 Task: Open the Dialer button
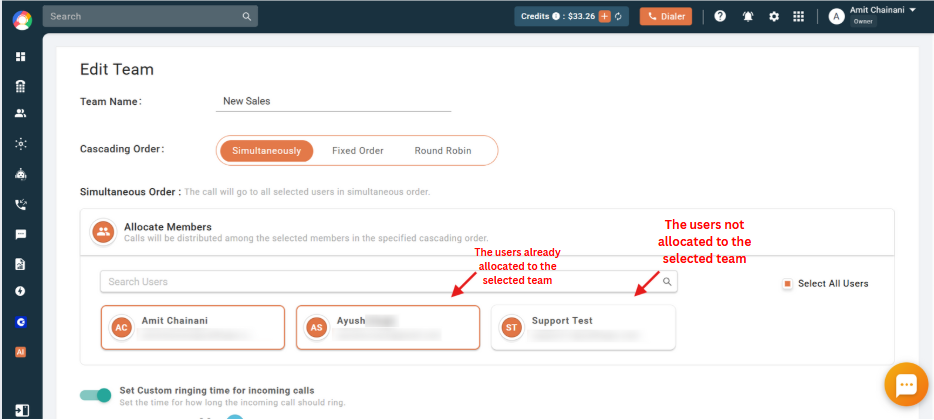click(666, 17)
